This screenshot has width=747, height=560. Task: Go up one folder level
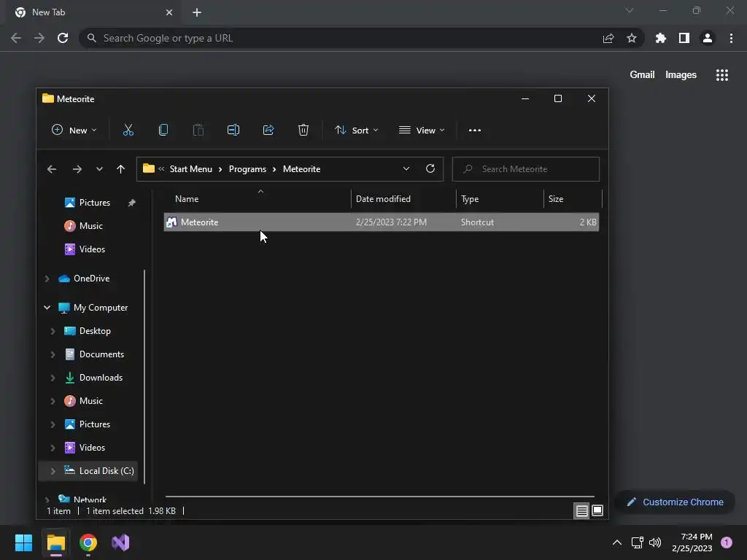coord(120,169)
